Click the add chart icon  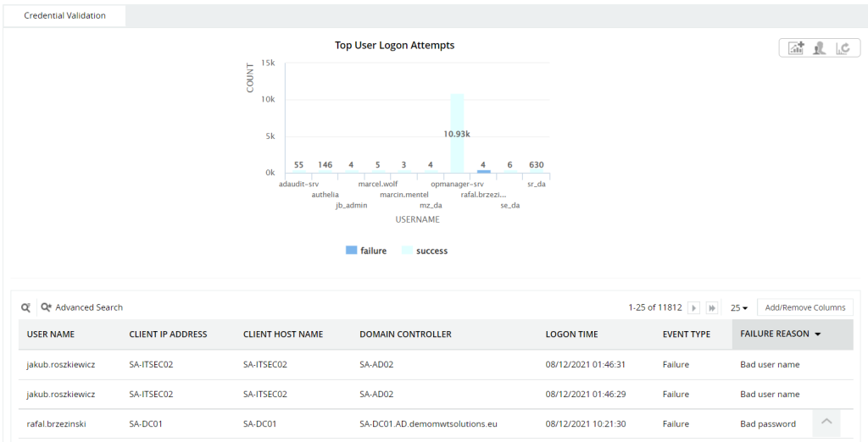coord(796,48)
